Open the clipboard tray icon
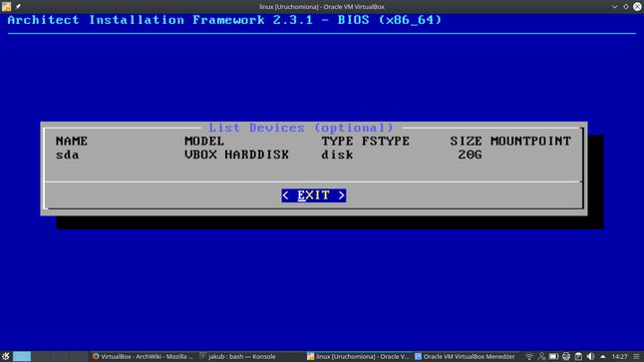The width and height of the screenshot is (644, 362). tap(578, 356)
